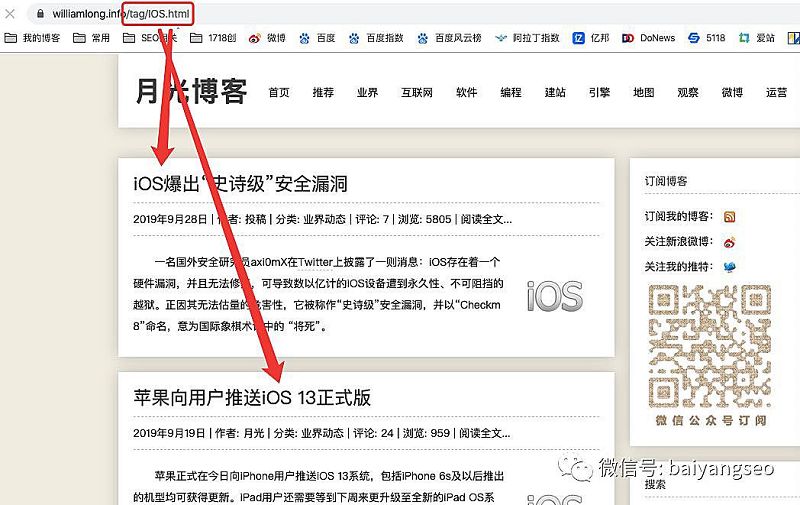Image resolution: width=800 pixels, height=505 pixels.
Task: Open the DoNews bookmark
Action: coord(648,38)
